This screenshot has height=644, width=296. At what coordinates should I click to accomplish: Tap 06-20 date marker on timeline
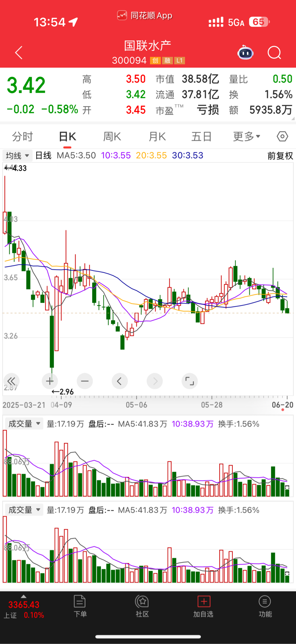tap(283, 405)
